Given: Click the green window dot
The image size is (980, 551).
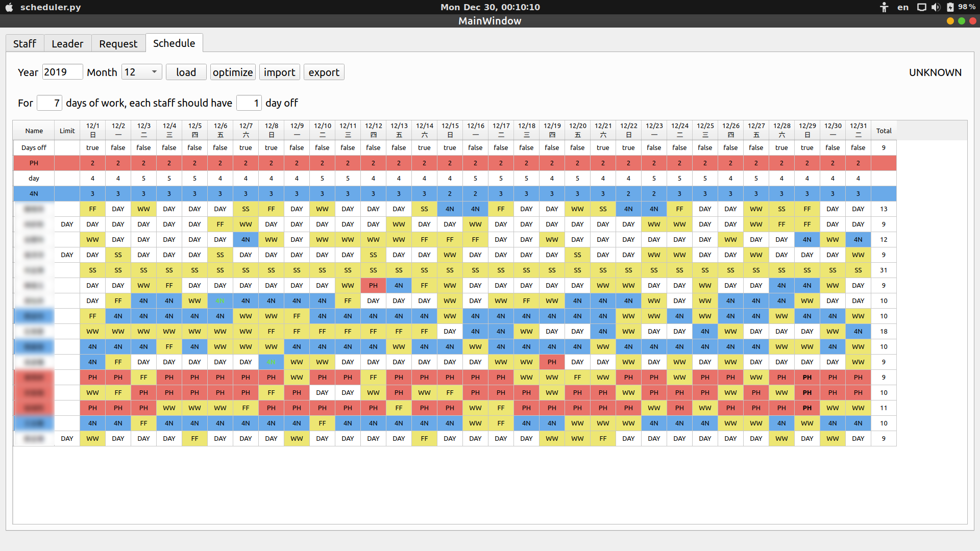Looking at the screenshot, I should click(x=962, y=21).
